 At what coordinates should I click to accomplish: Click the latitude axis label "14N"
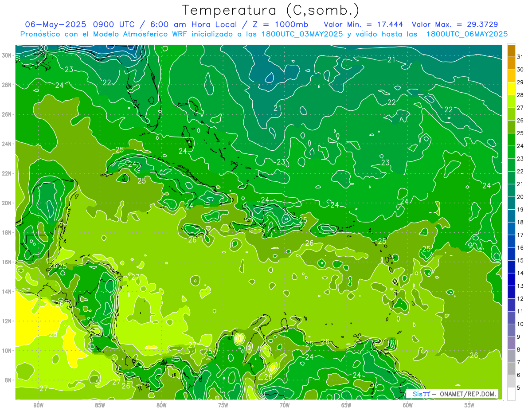point(7,291)
